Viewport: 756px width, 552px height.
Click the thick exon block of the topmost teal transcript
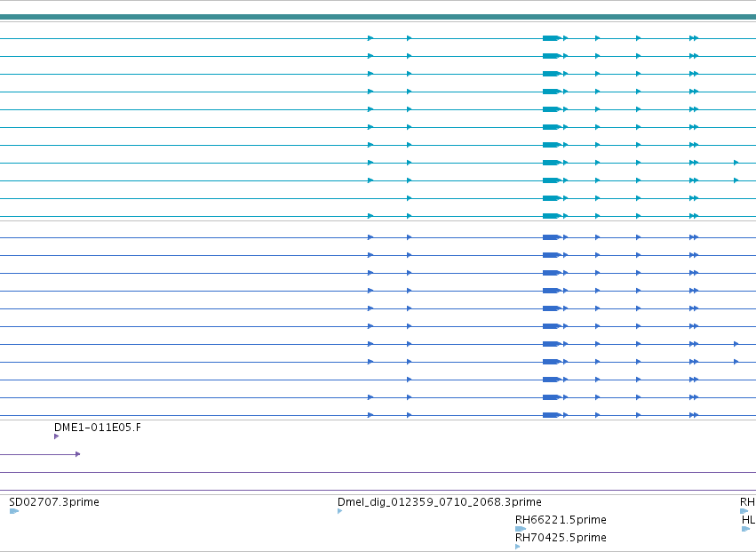pos(551,38)
